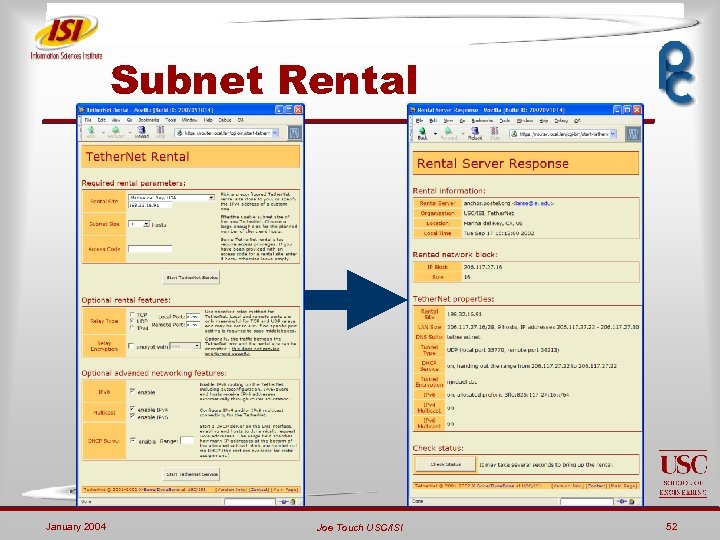Click the DHCP Range input field
Viewport: 720px width, 540px height.
point(187,440)
